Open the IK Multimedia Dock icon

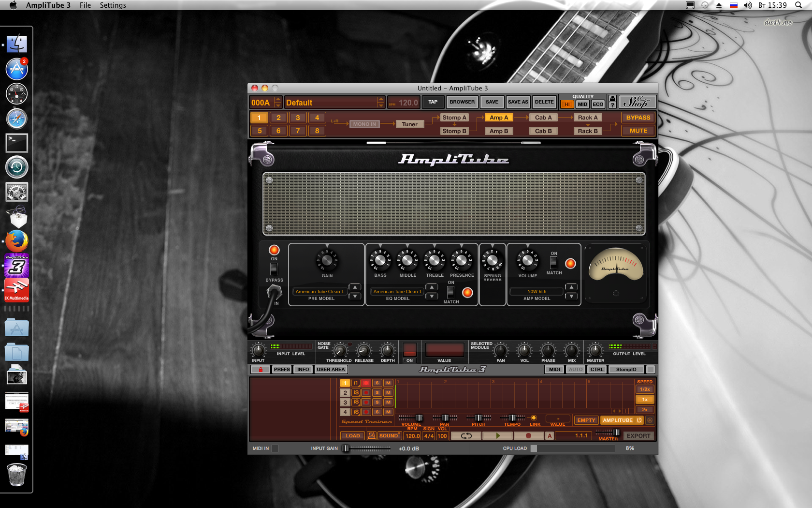click(16, 290)
